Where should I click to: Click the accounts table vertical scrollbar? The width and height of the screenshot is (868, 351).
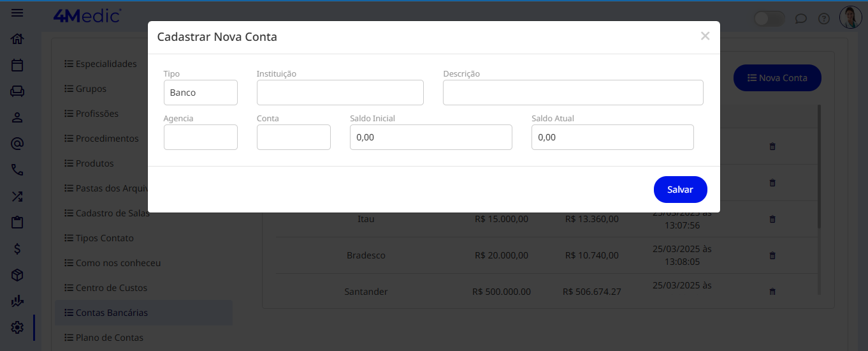coord(819,166)
